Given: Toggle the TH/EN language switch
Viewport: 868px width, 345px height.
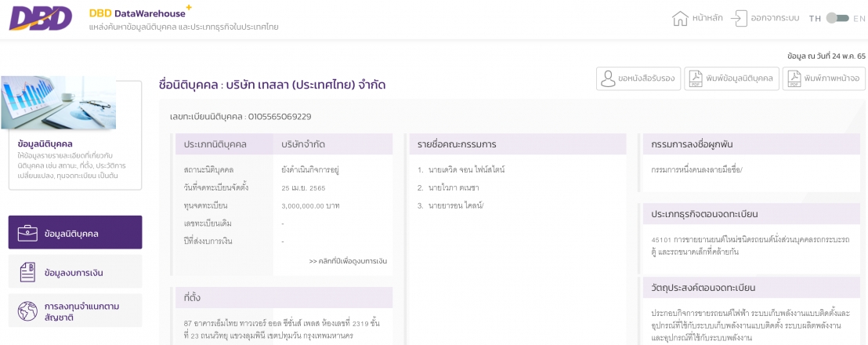Looking at the screenshot, I should [x=837, y=18].
